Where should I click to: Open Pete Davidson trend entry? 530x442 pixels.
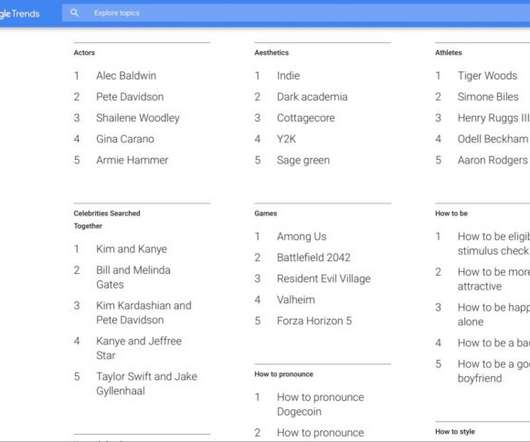click(x=130, y=97)
